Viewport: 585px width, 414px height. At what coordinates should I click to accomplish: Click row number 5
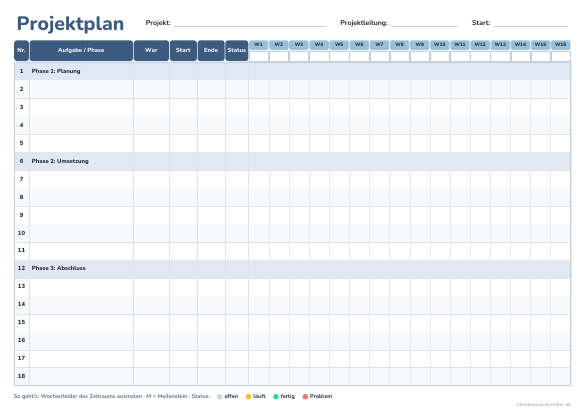(x=22, y=143)
